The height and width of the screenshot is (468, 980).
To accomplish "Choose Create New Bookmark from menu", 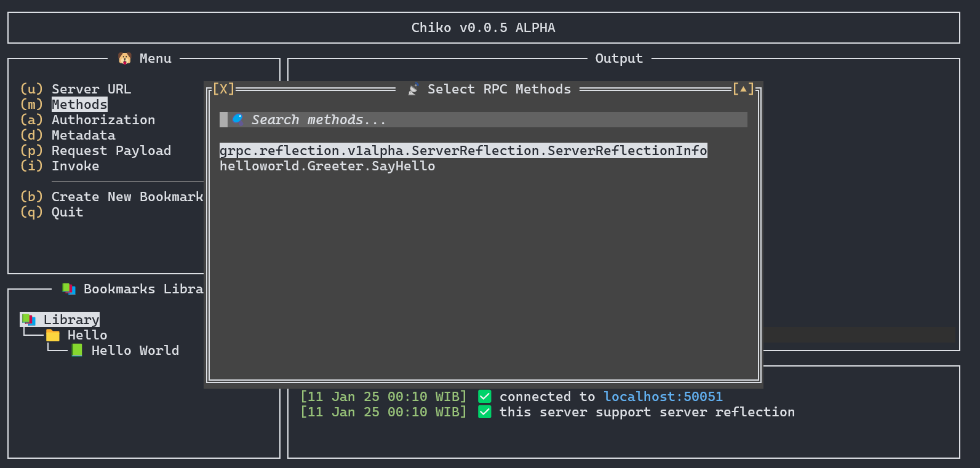I will tap(127, 197).
